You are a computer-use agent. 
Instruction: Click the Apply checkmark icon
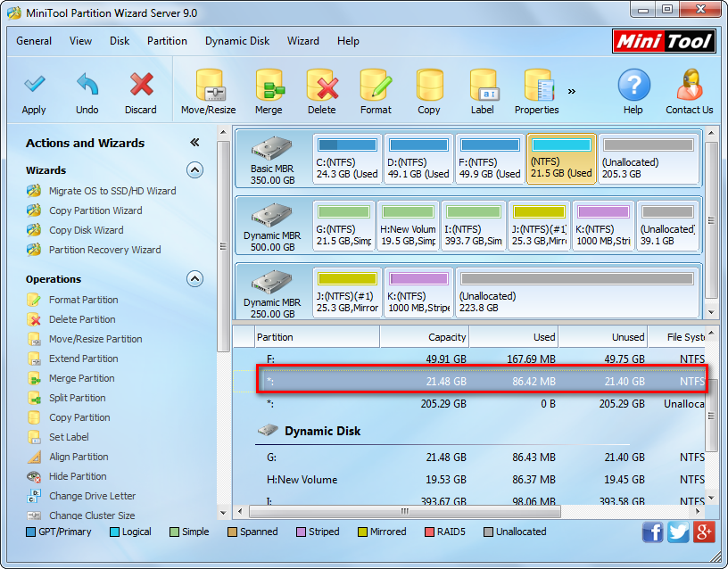(x=35, y=85)
